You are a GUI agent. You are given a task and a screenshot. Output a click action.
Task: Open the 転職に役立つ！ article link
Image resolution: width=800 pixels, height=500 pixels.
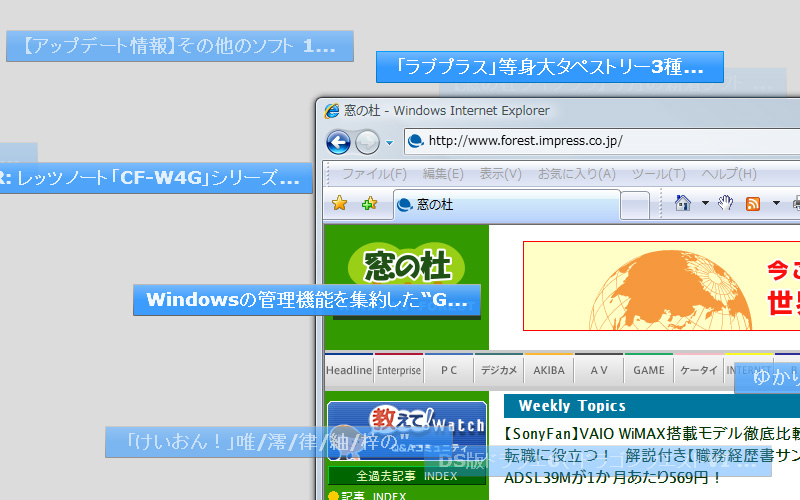[x=652, y=455]
